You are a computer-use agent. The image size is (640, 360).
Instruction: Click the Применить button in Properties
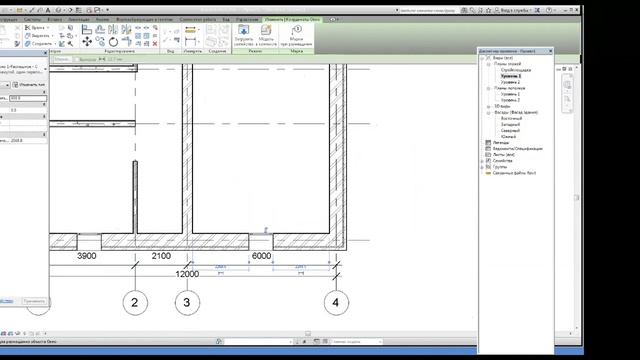coord(34,301)
